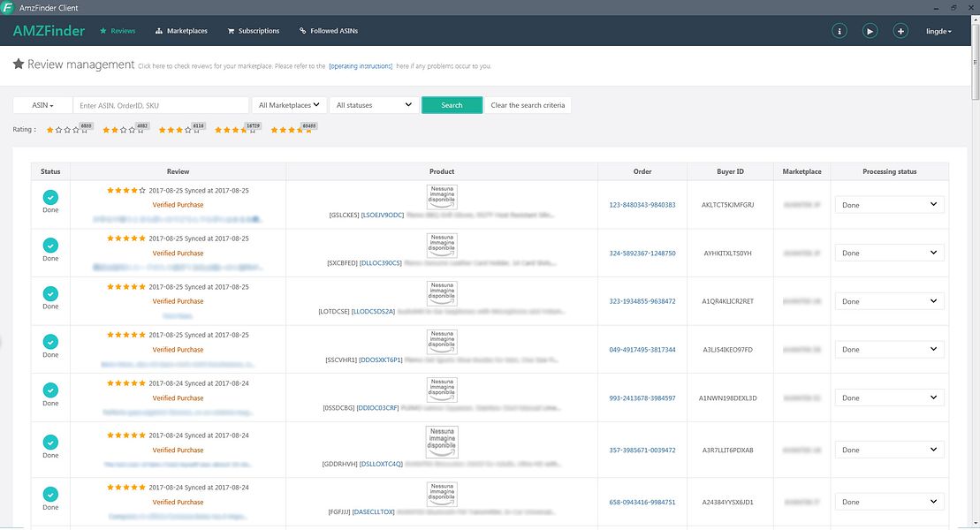This screenshot has width=980, height=530.
Task: Click the play circle icon in header
Action: (x=870, y=31)
